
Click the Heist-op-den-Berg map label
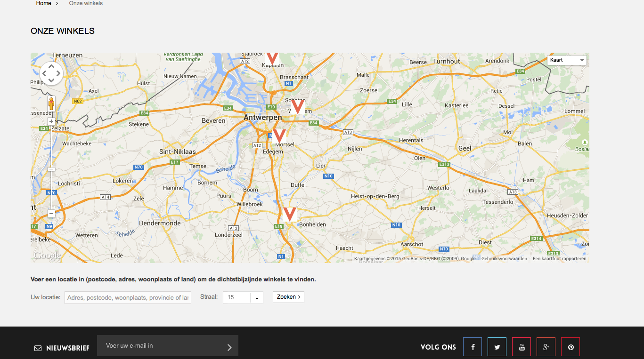pyautogui.click(x=375, y=196)
